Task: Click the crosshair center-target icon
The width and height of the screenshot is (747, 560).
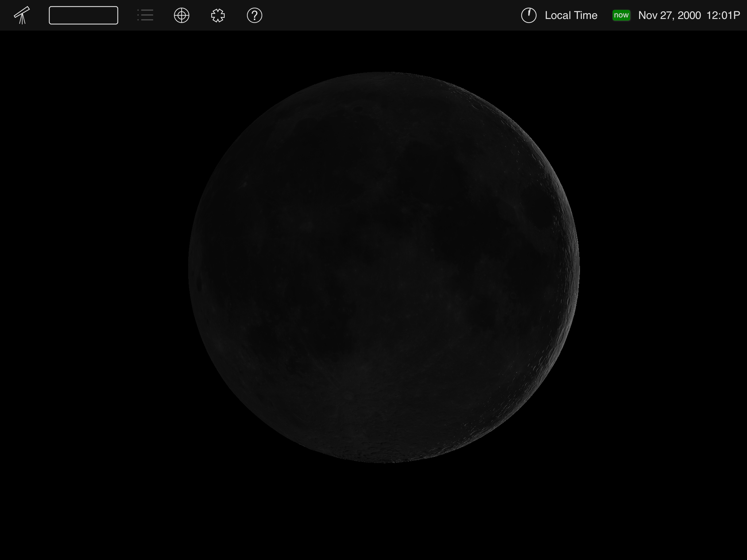Action: point(182,15)
